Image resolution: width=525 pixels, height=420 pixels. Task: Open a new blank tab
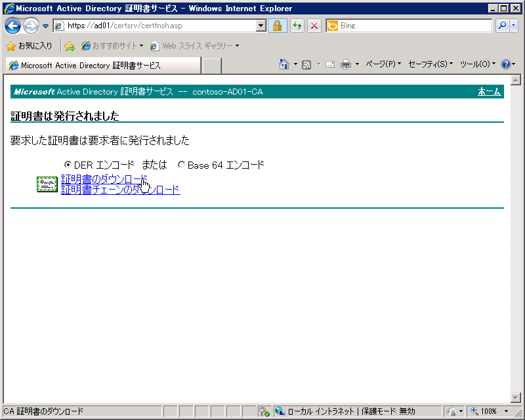(x=211, y=66)
